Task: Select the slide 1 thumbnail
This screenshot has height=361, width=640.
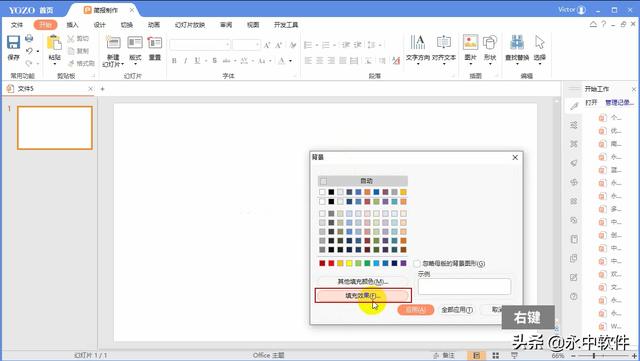Action: click(55, 128)
